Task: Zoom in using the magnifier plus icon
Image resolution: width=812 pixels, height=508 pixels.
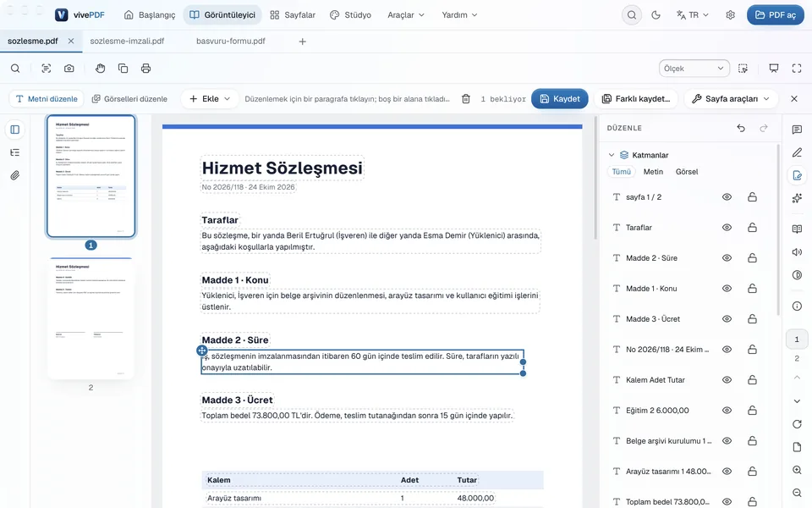Action: tap(797, 470)
